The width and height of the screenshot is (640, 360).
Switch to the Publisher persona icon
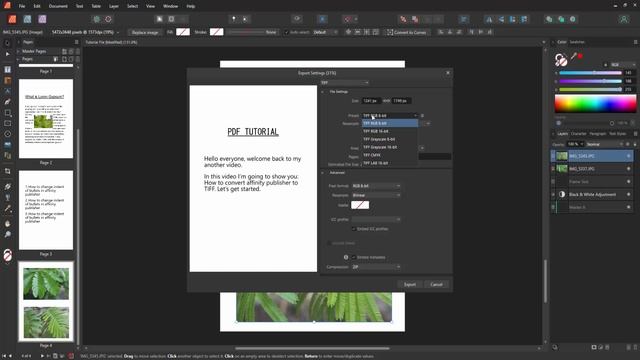coord(12,19)
